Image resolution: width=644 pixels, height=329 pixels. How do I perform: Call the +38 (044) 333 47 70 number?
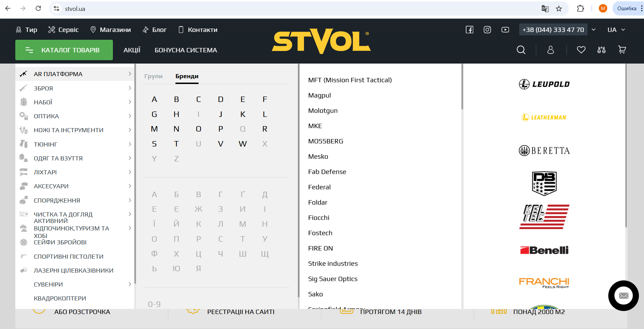point(553,30)
